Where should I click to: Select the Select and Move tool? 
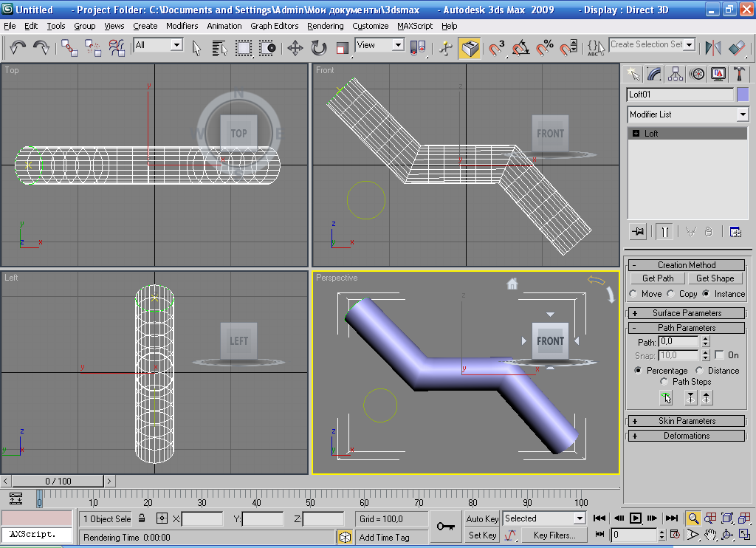tap(295, 48)
